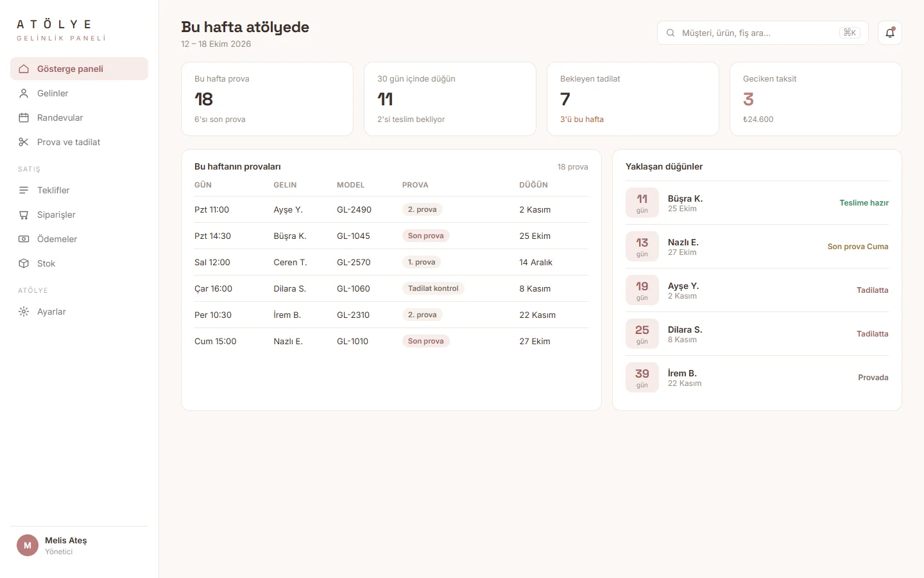Screen dimensions: 924x578
Task: Sort by the MODEL column header
Action: click(350, 185)
